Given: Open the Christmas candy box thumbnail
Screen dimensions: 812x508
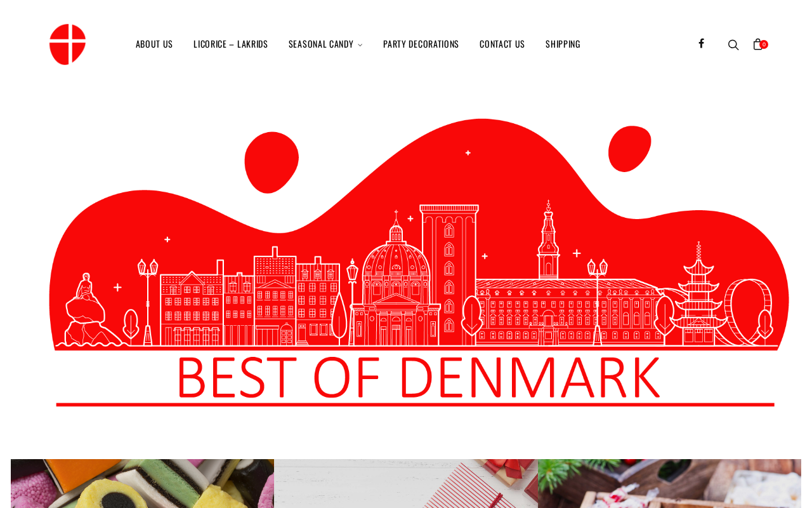Looking at the screenshot, I should point(669,483).
